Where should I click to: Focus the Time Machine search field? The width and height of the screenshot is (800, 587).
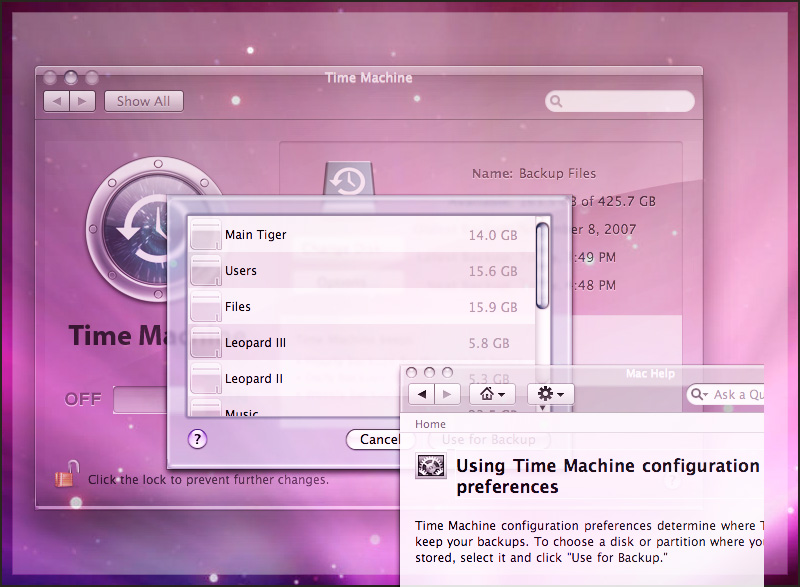(619, 101)
